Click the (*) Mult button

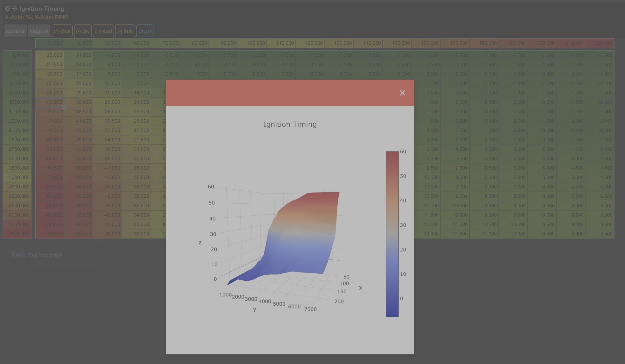(62, 31)
